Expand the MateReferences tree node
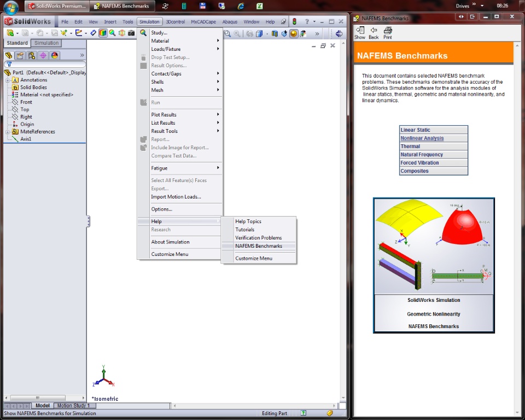 coord(7,132)
